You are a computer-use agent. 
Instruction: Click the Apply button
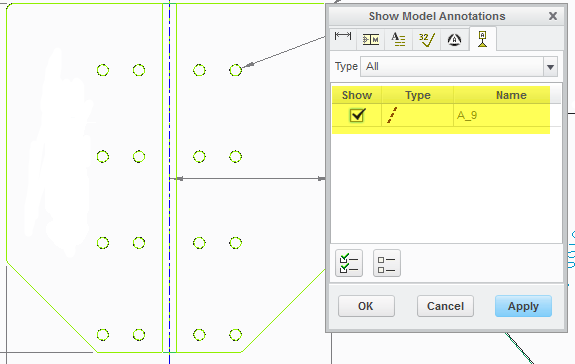coord(523,306)
